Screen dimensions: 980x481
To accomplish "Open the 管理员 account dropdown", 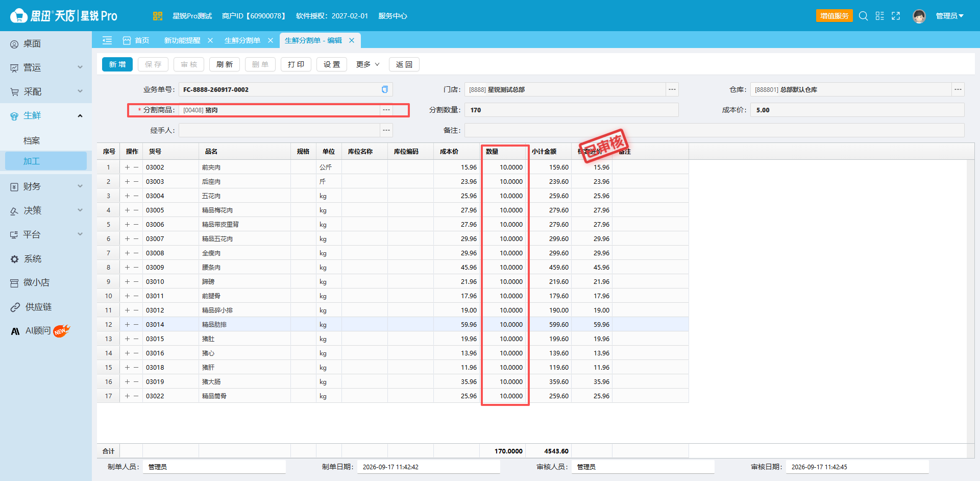I will [x=949, y=16].
